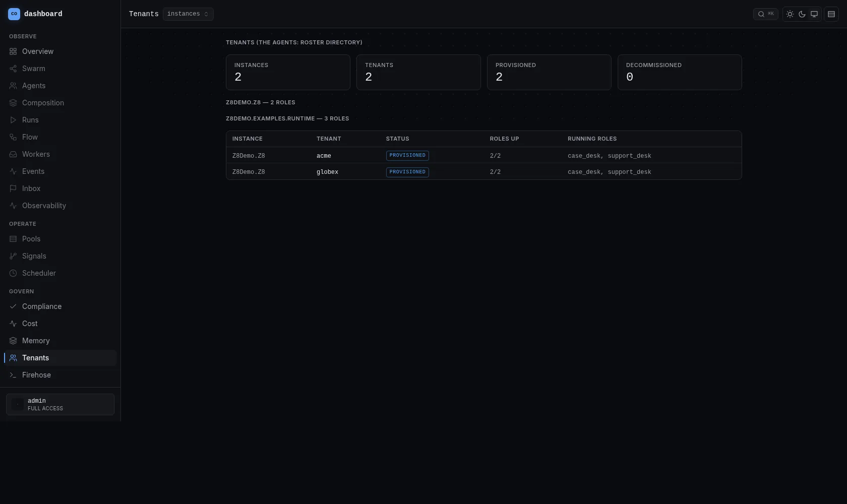
Task: Open the instances dropdown selector
Action: click(x=188, y=14)
